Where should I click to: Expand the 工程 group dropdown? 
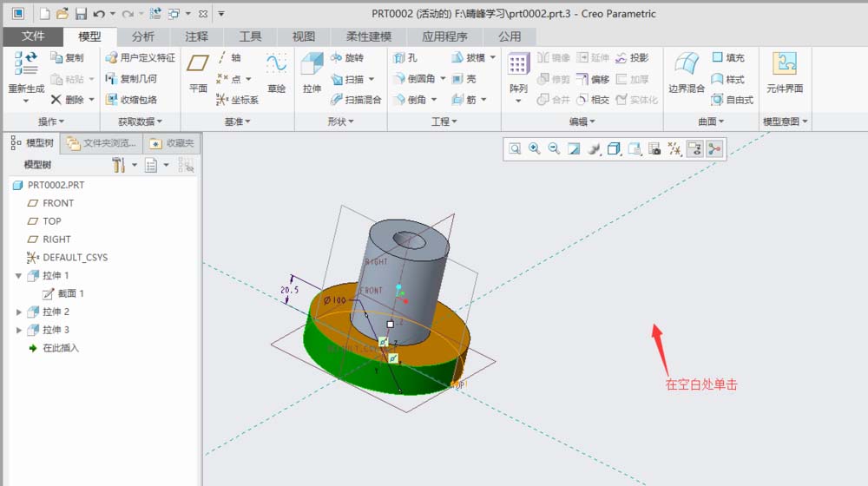(x=444, y=121)
